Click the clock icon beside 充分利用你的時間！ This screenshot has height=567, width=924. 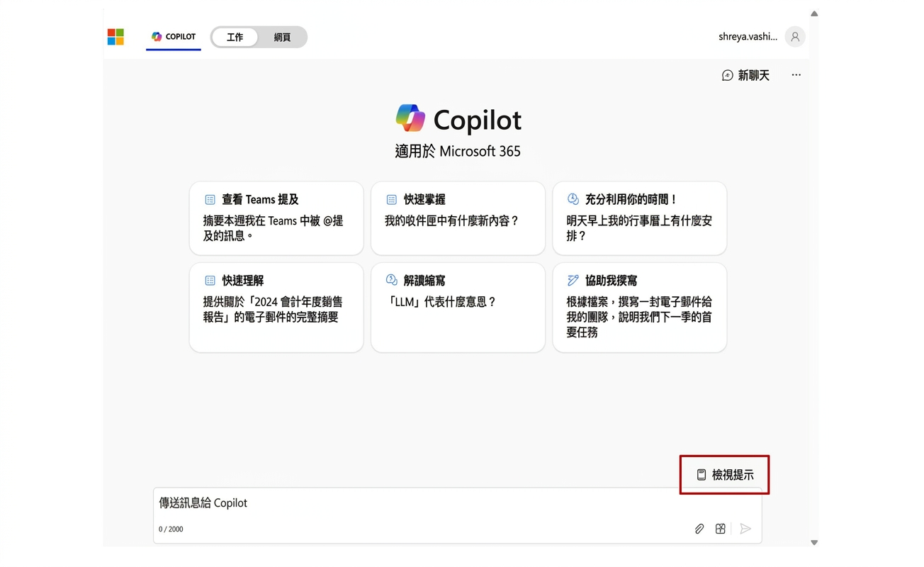tap(573, 199)
